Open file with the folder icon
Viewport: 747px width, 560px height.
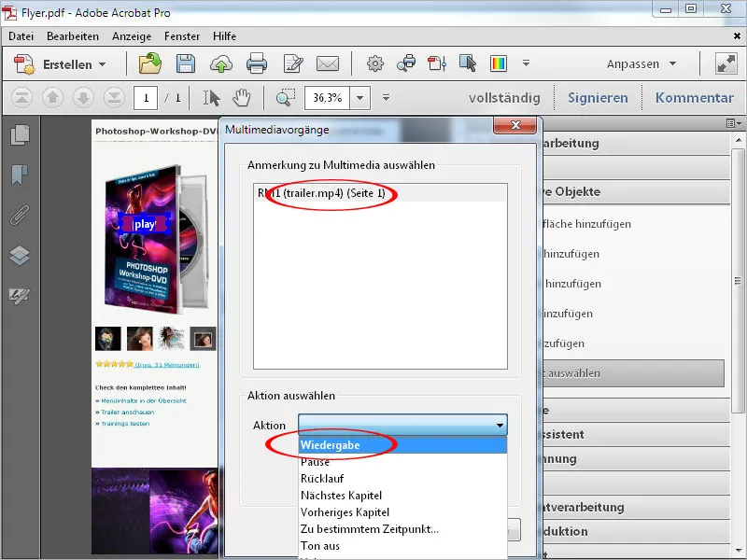pyautogui.click(x=150, y=63)
